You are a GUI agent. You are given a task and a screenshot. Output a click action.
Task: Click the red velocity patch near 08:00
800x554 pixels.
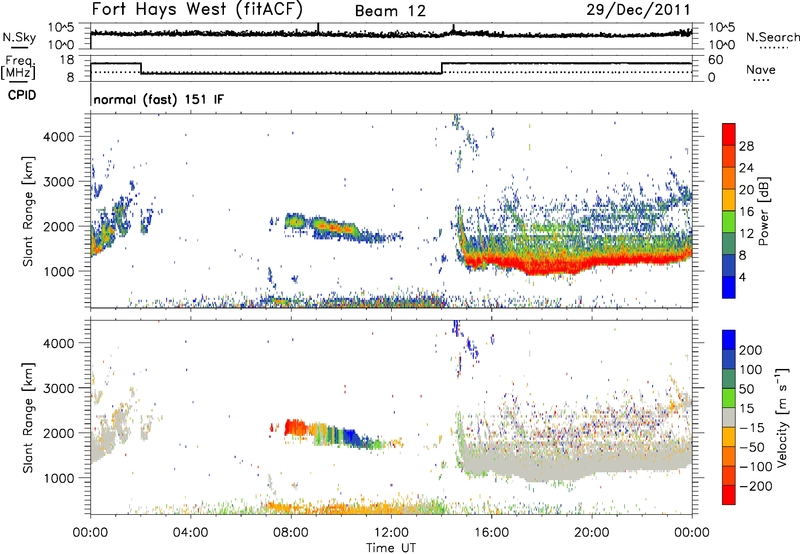point(294,426)
